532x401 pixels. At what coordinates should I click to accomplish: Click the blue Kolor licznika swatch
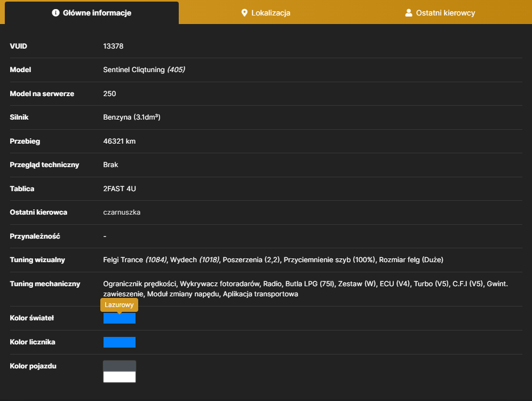click(119, 342)
